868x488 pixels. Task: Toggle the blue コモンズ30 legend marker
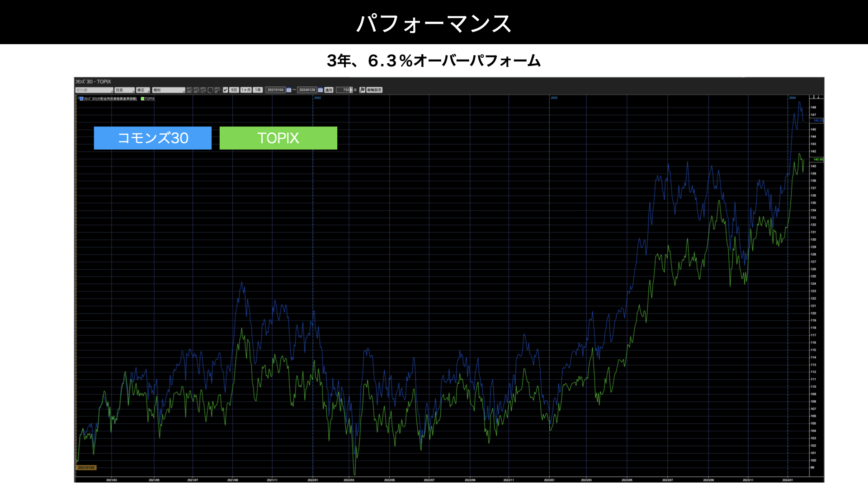pyautogui.click(x=81, y=99)
